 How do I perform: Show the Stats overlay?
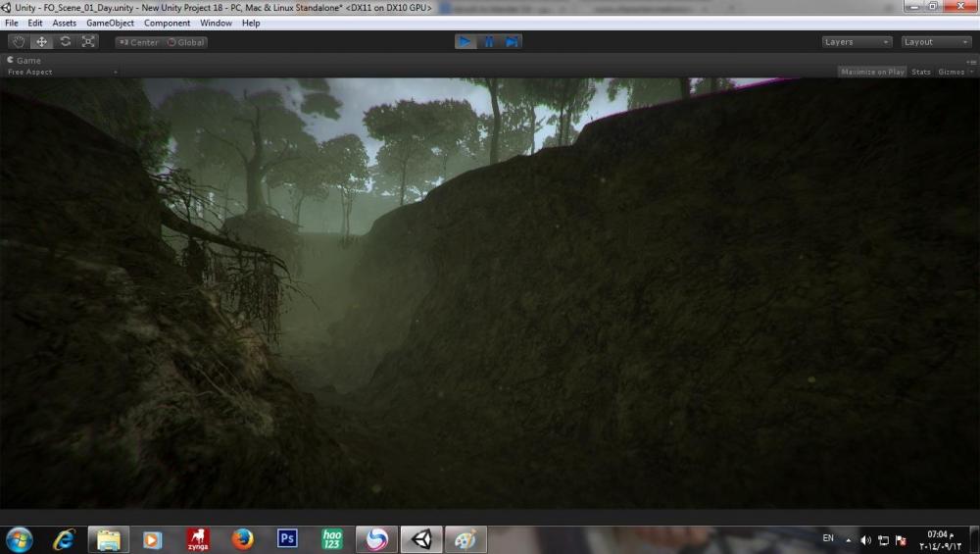[921, 72]
